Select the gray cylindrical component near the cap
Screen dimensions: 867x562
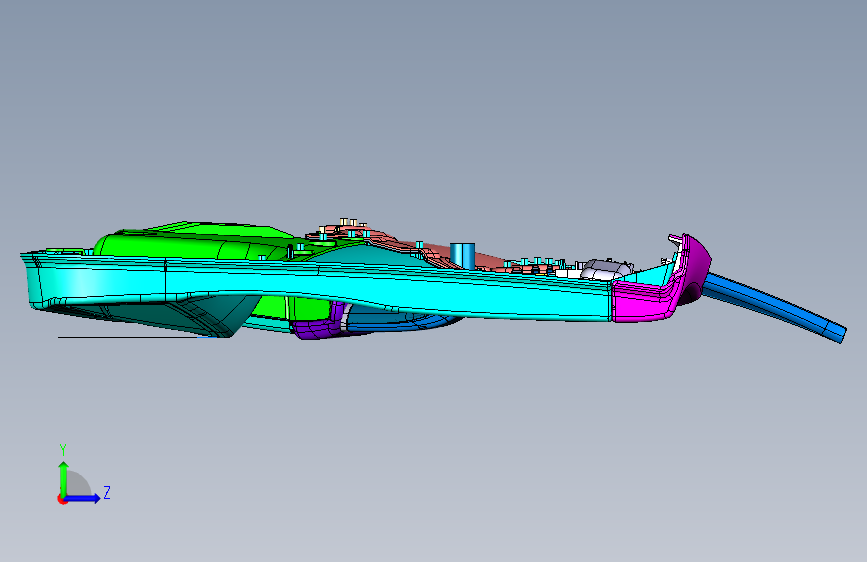tap(605, 269)
